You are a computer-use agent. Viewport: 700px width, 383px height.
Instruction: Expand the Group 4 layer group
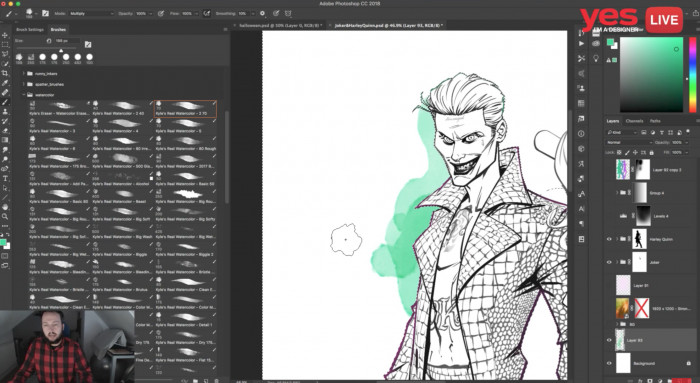[x=617, y=193]
